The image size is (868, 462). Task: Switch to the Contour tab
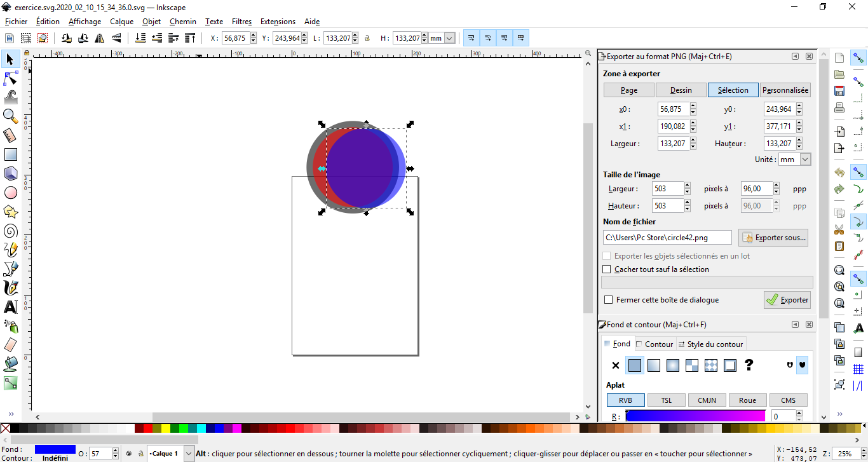tap(654, 344)
